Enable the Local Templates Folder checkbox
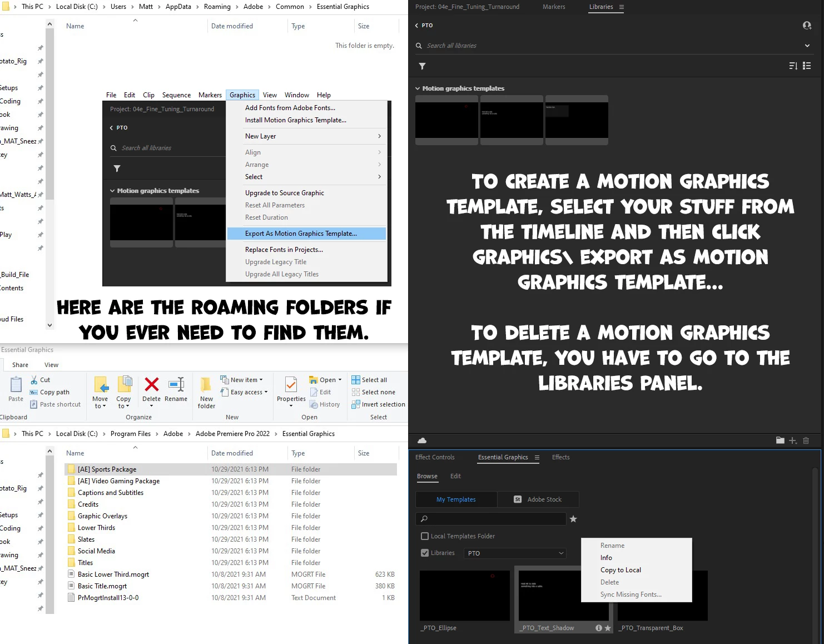 (x=425, y=536)
